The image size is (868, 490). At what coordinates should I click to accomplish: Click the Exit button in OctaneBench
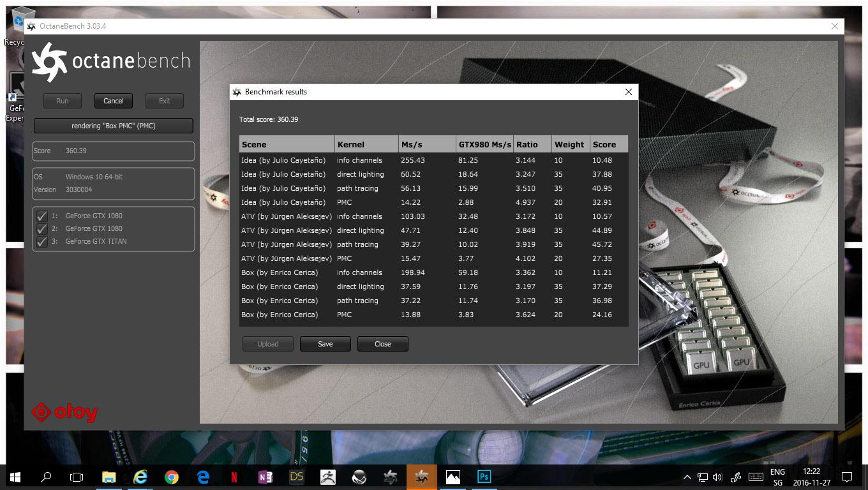[x=165, y=101]
